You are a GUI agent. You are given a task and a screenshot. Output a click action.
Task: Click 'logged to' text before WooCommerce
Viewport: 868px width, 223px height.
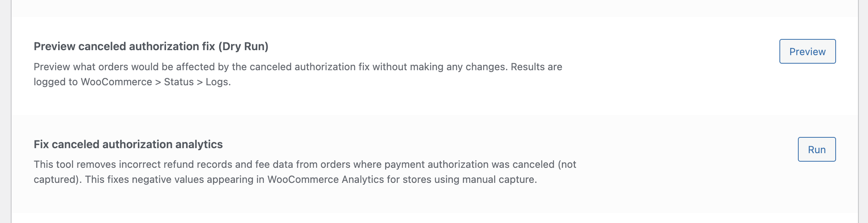tap(55, 82)
